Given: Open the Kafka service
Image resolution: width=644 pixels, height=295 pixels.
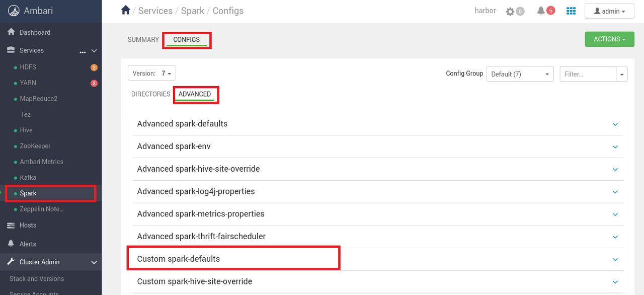Looking at the screenshot, I should pos(28,178).
